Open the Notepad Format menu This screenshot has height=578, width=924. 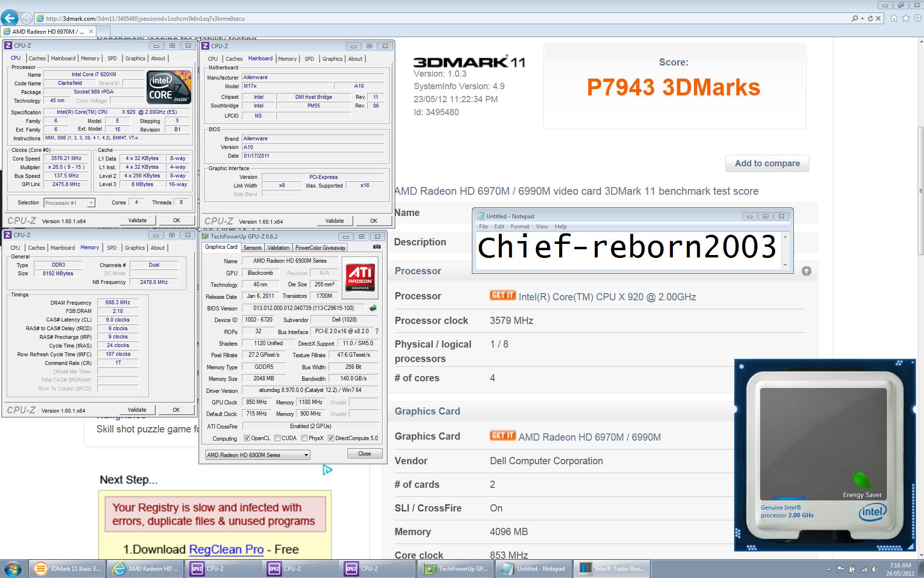point(520,227)
